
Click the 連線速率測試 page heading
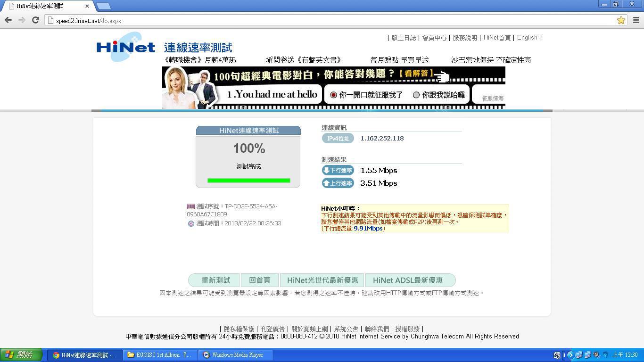coord(198,48)
